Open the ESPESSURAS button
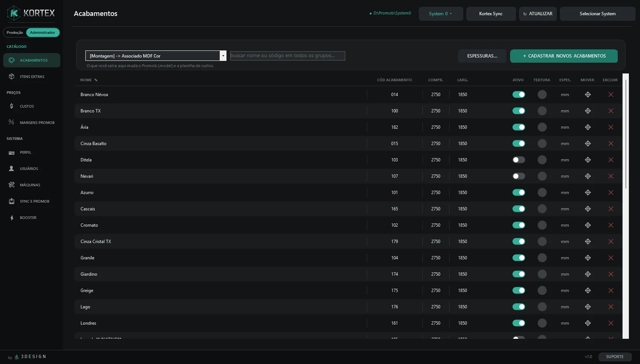 click(482, 56)
